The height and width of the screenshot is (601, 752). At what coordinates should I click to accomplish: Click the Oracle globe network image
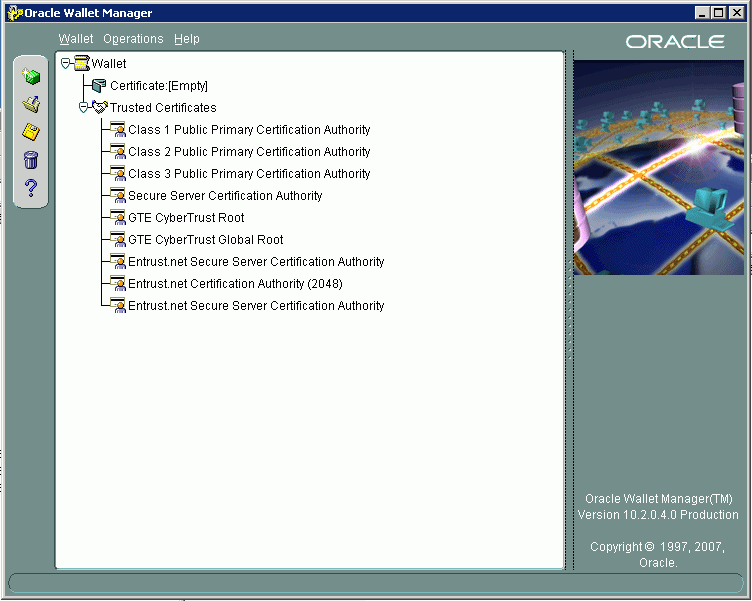pos(658,167)
